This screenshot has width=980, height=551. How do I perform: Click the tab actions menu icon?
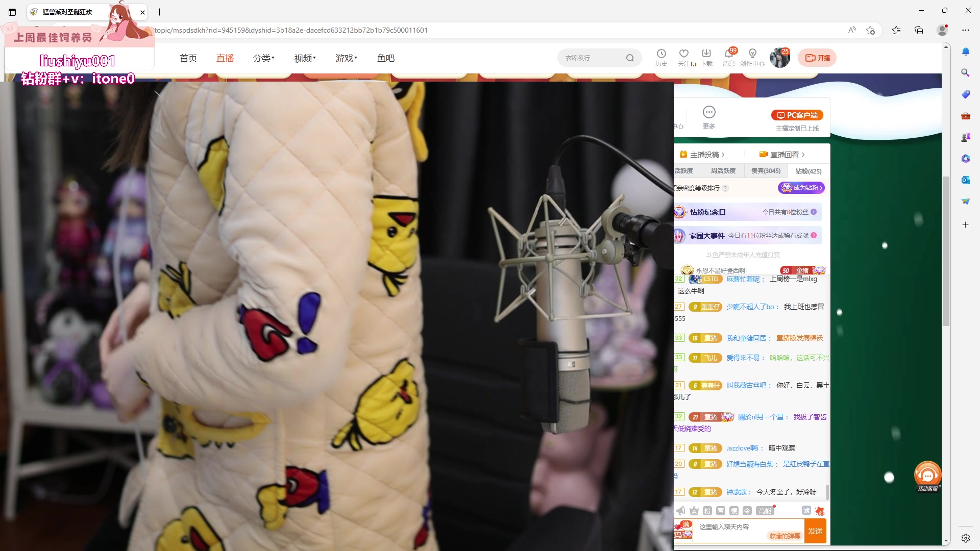coord(12,12)
